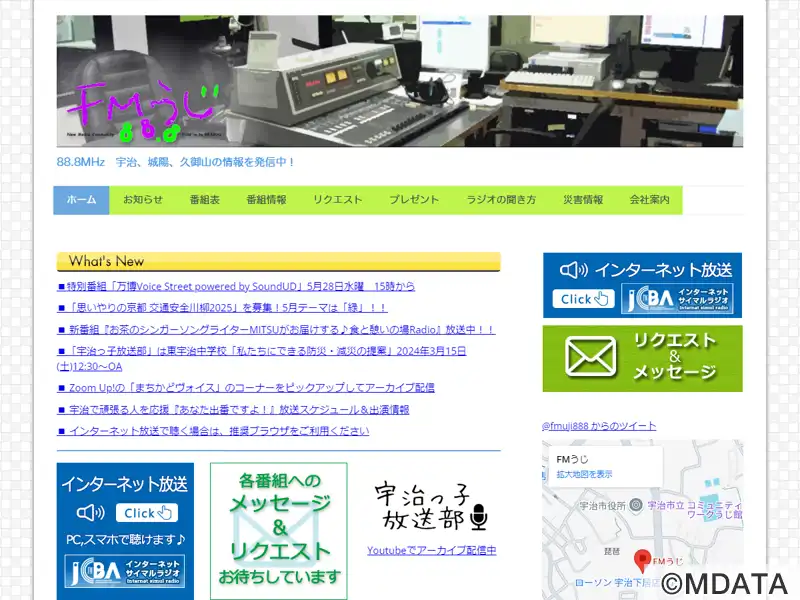Click the JCBA logo in the lower-left banner
Screen dimensions: 800x600
[124, 571]
